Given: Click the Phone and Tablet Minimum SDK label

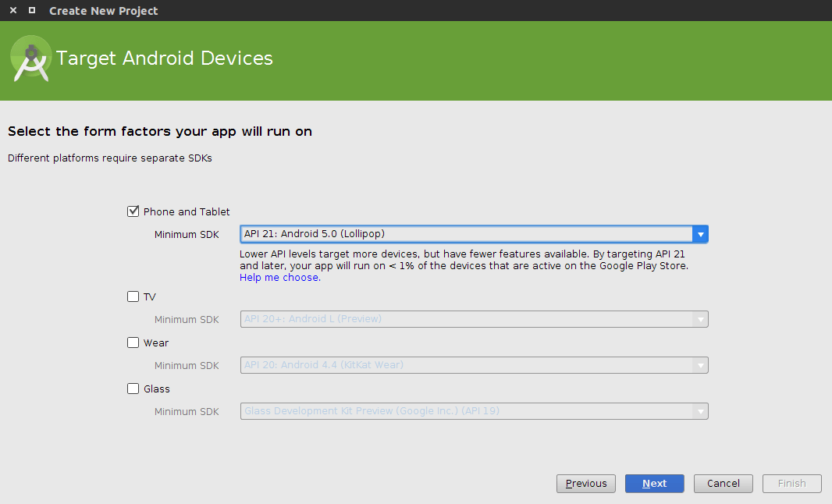Looking at the screenshot, I should pyautogui.click(x=187, y=235).
